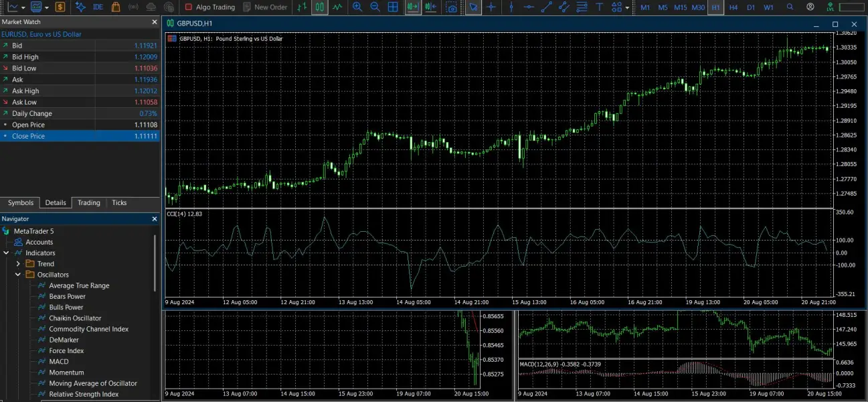Select the crosshair tool
This screenshot has width=868, height=402.
coord(492,7)
